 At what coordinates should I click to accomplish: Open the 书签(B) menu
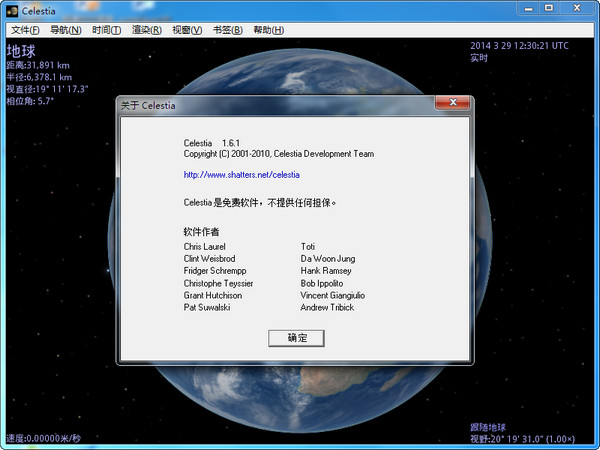[x=227, y=30]
